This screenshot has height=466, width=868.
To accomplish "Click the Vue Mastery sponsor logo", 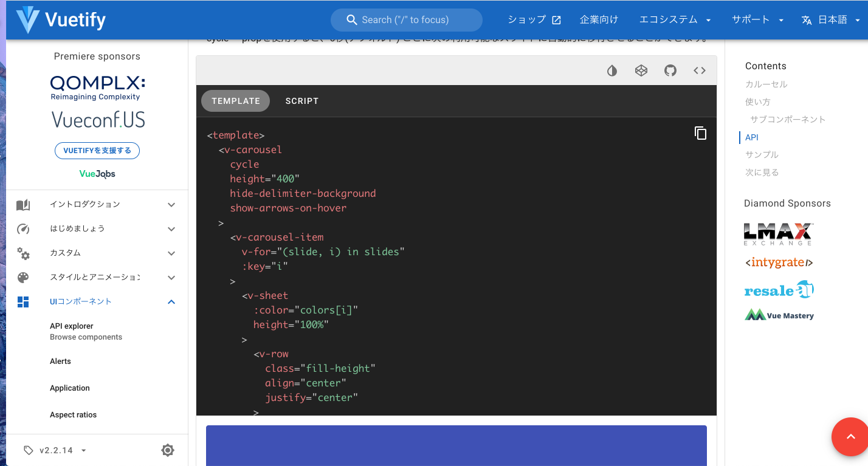I will [779, 315].
